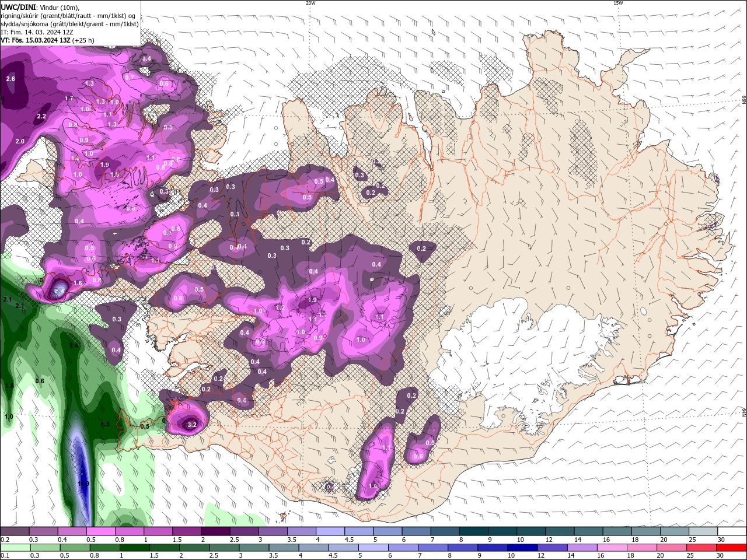Viewport: 747px width, 560px height.
Task: Click the '0.2' label on snow legend
Action: (x=5, y=540)
